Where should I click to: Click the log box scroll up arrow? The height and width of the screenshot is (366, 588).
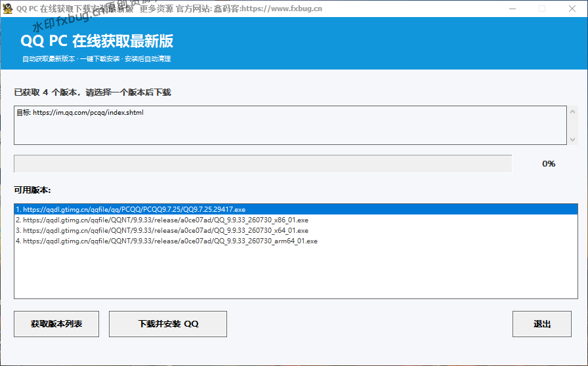point(572,112)
